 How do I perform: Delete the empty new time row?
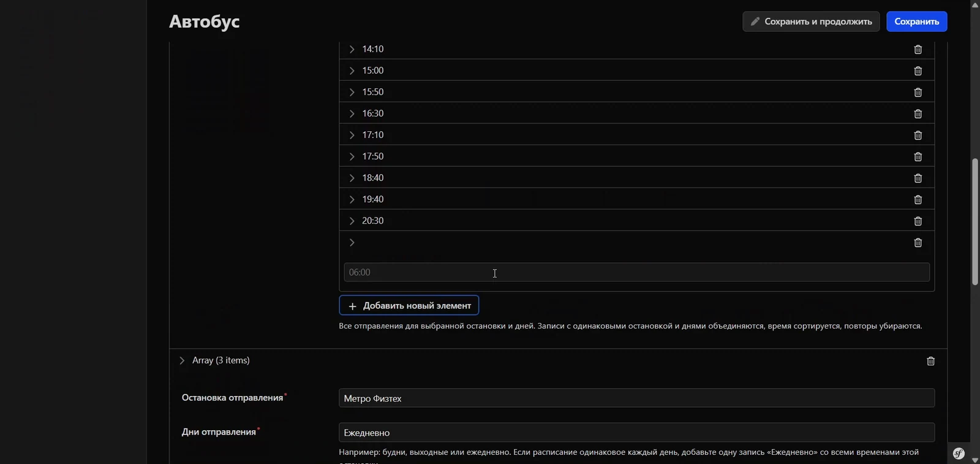click(x=918, y=243)
